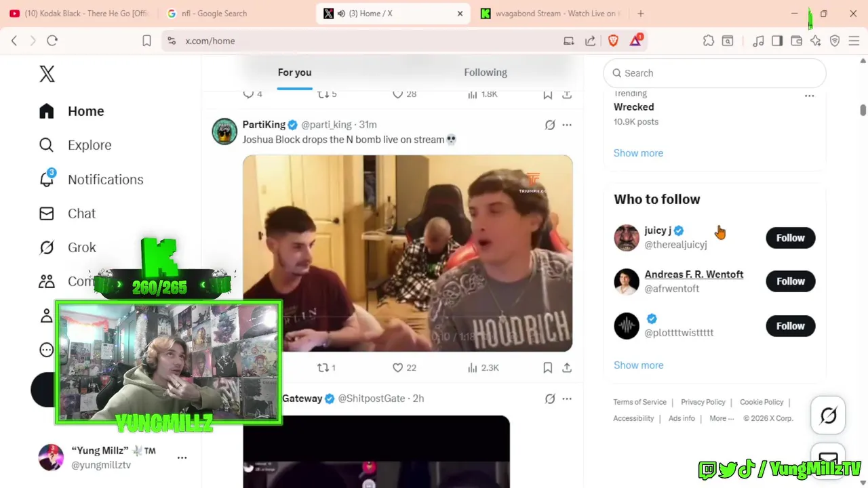View 1.8K analytics on top post
This screenshot has height=488, width=868.
483,94
